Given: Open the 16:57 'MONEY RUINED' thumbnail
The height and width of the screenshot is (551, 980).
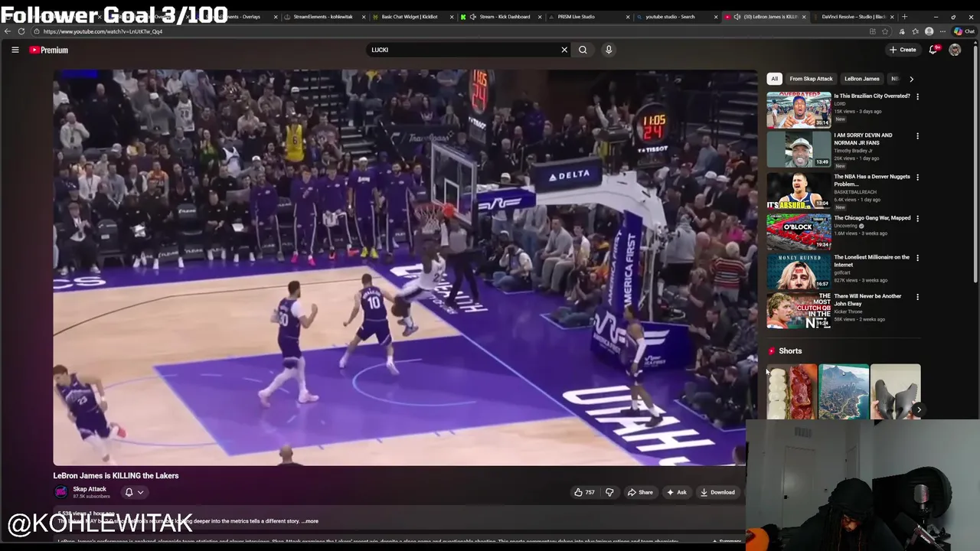Looking at the screenshot, I should click(x=799, y=270).
